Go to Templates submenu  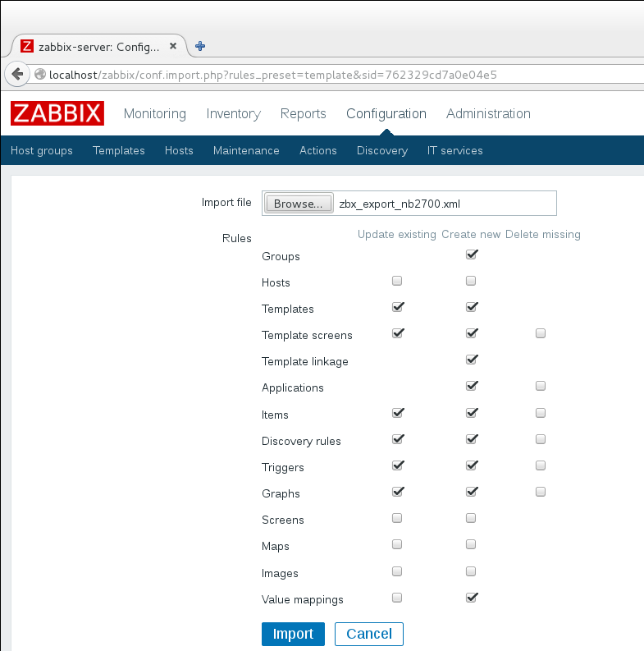(x=119, y=150)
